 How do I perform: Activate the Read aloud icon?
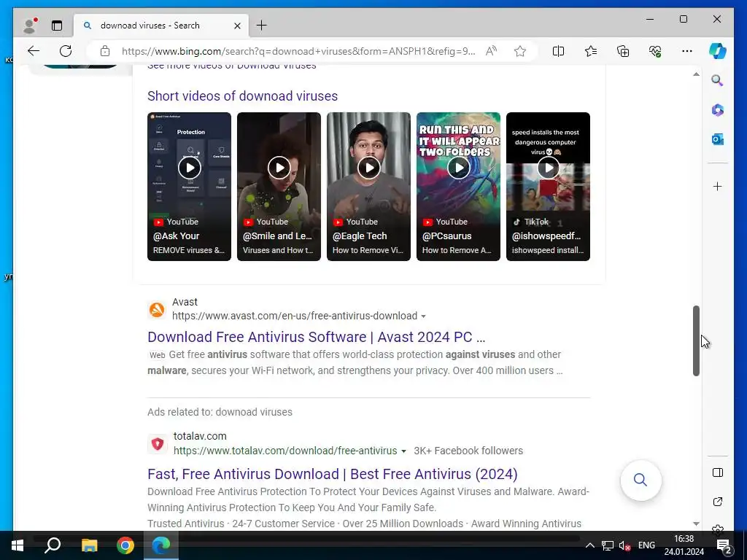click(491, 51)
